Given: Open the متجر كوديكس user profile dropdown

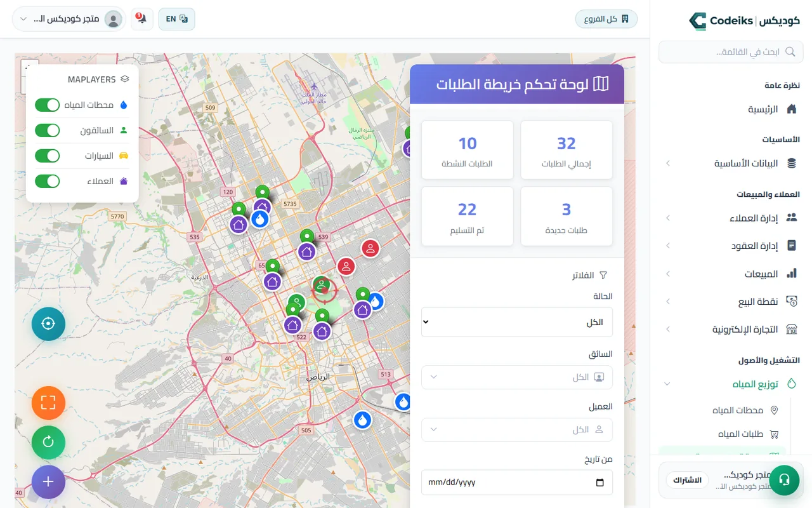Looking at the screenshot, I should (69, 19).
